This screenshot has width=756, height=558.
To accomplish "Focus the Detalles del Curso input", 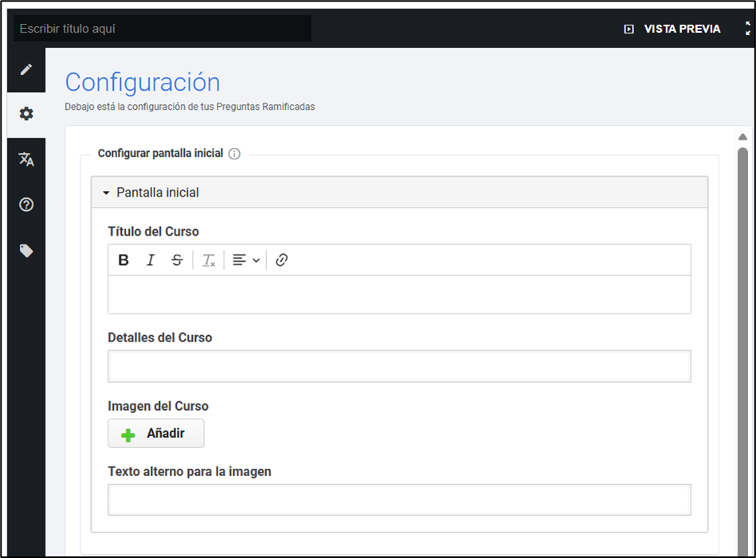I will [x=399, y=366].
